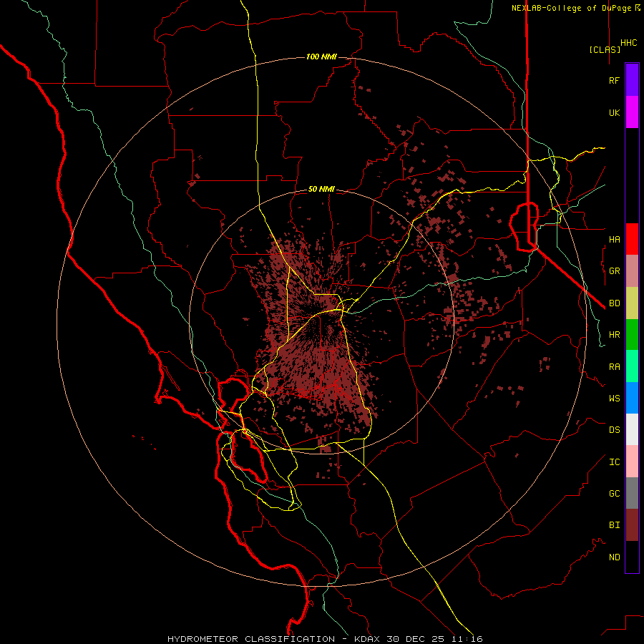Click the BI legend label
The width and height of the screenshot is (644, 644).
tap(614, 525)
